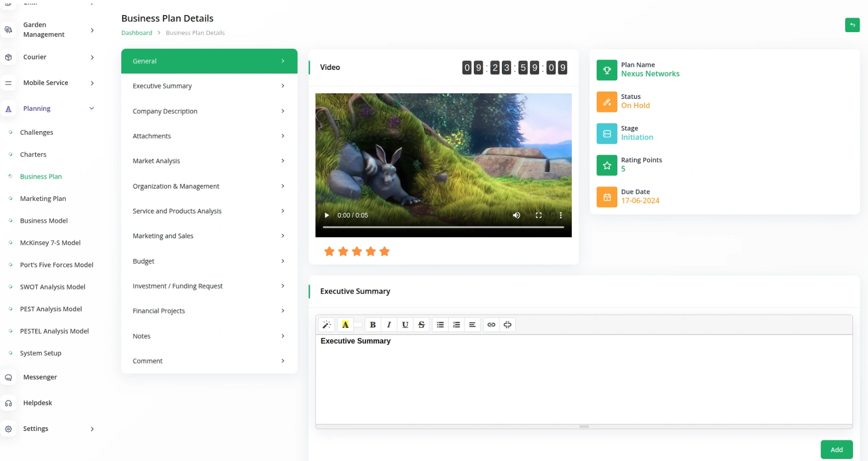The width and height of the screenshot is (868, 461).
Task: Insert an unordered bullet list
Action: tap(440, 325)
